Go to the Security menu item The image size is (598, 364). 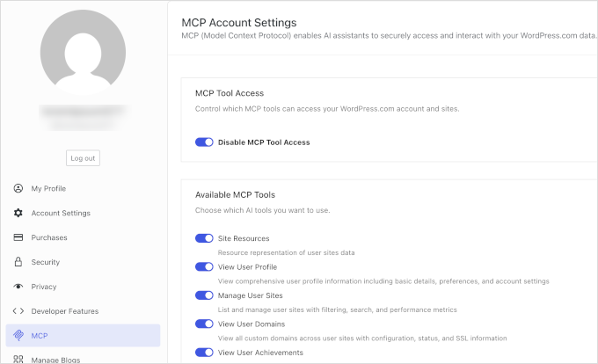tap(46, 262)
